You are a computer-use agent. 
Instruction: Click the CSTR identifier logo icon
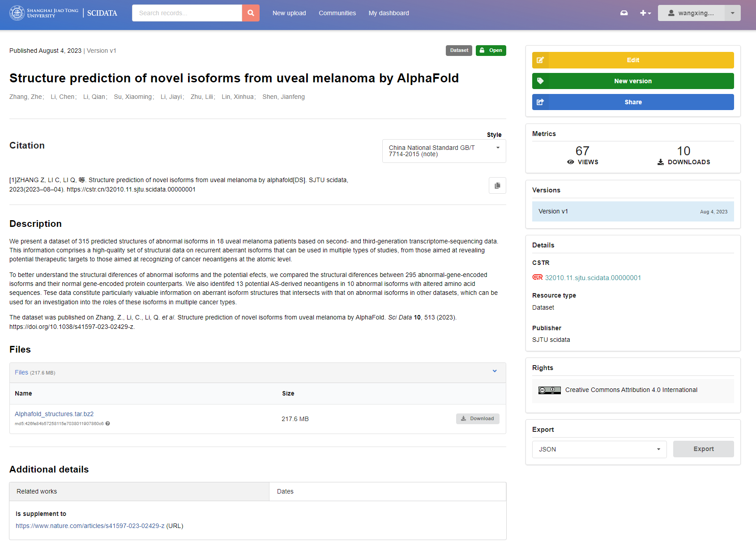tap(537, 277)
